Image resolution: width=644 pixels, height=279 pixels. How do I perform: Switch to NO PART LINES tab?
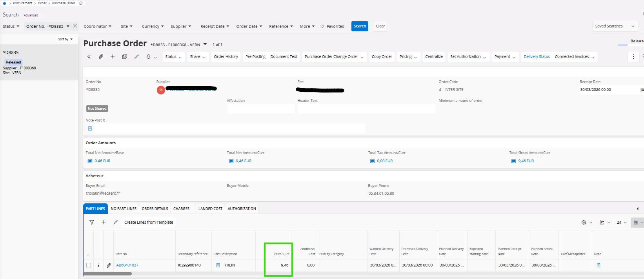[124, 209]
